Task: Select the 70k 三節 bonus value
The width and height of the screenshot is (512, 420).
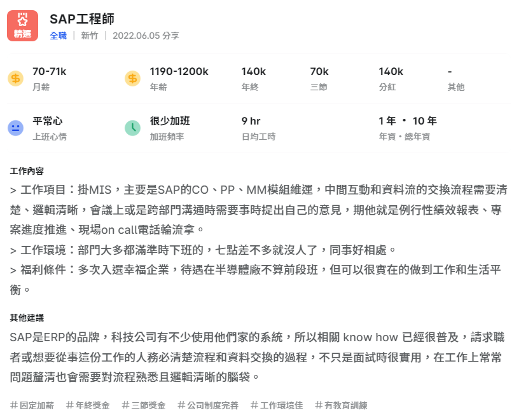Action: point(319,71)
